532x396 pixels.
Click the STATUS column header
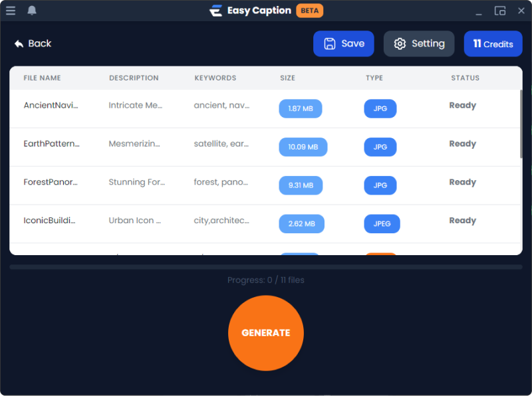tap(465, 78)
